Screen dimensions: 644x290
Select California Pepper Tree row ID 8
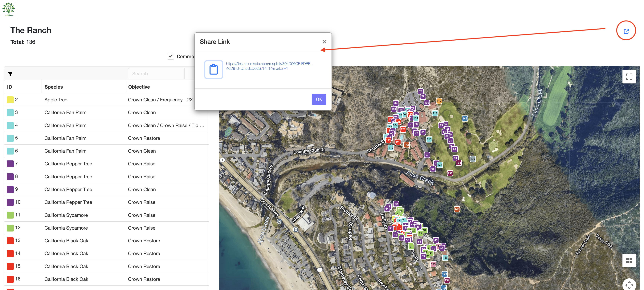(106, 177)
